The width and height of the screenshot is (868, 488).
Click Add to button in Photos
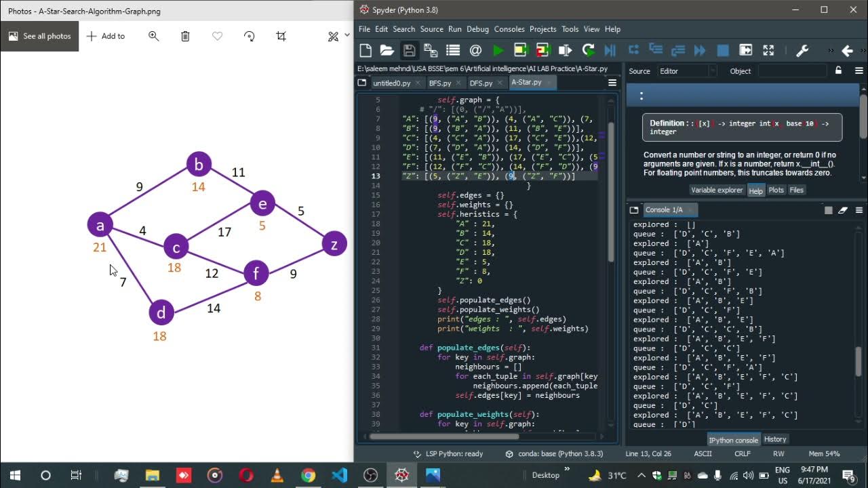106,36
